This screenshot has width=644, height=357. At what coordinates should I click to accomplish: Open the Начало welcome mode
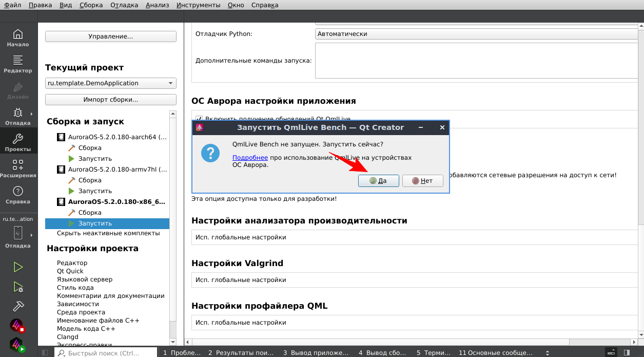[x=18, y=39]
